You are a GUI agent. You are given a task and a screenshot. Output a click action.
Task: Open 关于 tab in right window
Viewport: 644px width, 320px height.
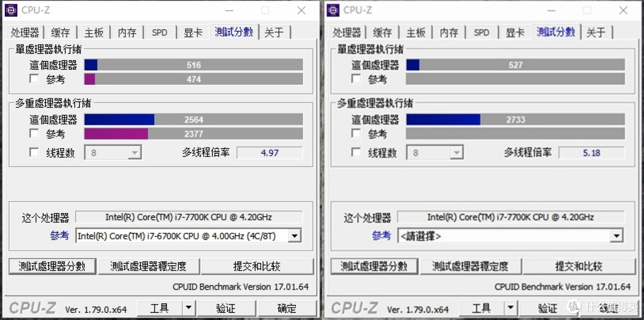tap(596, 32)
